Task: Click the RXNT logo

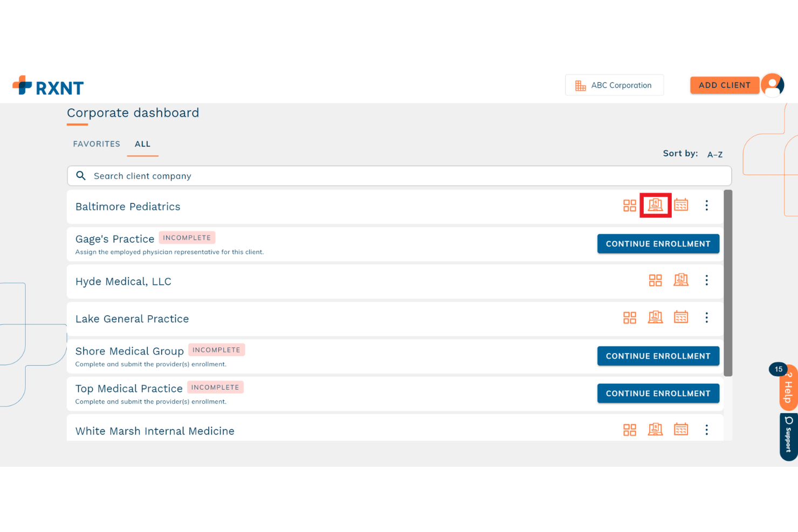Action: pyautogui.click(x=48, y=86)
